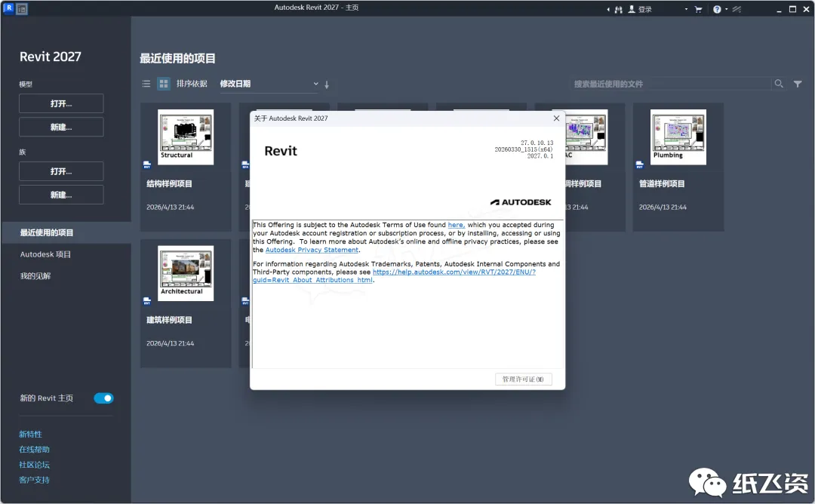Open the help.autodesk.com attributions link
This screenshot has width=815, height=504.
point(454,272)
